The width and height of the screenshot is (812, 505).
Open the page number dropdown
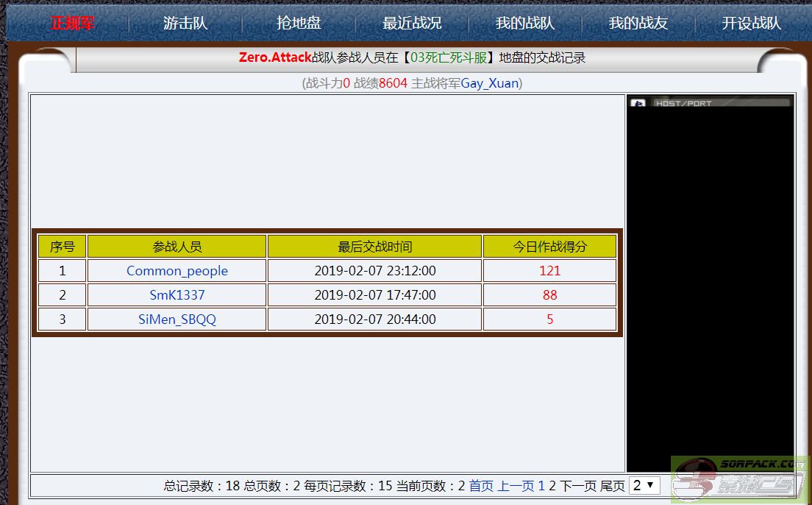tap(644, 485)
